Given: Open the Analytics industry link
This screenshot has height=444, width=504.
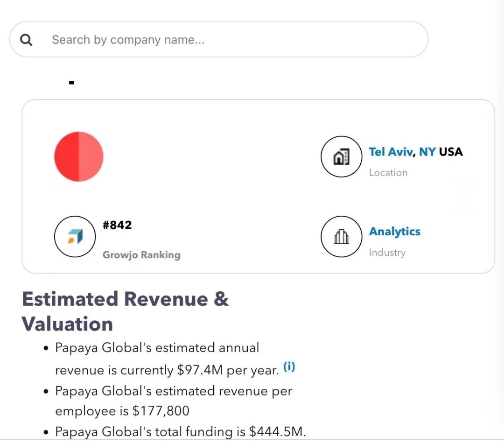Looking at the screenshot, I should tap(394, 232).
